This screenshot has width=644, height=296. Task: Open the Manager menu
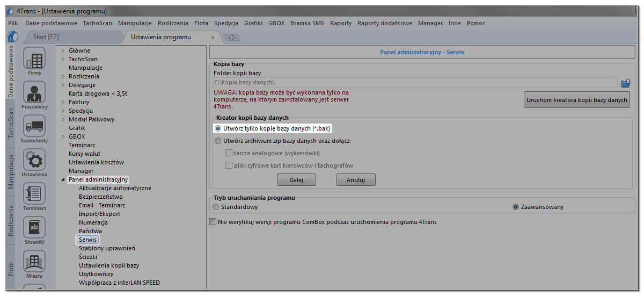pyautogui.click(x=430, y=23)
